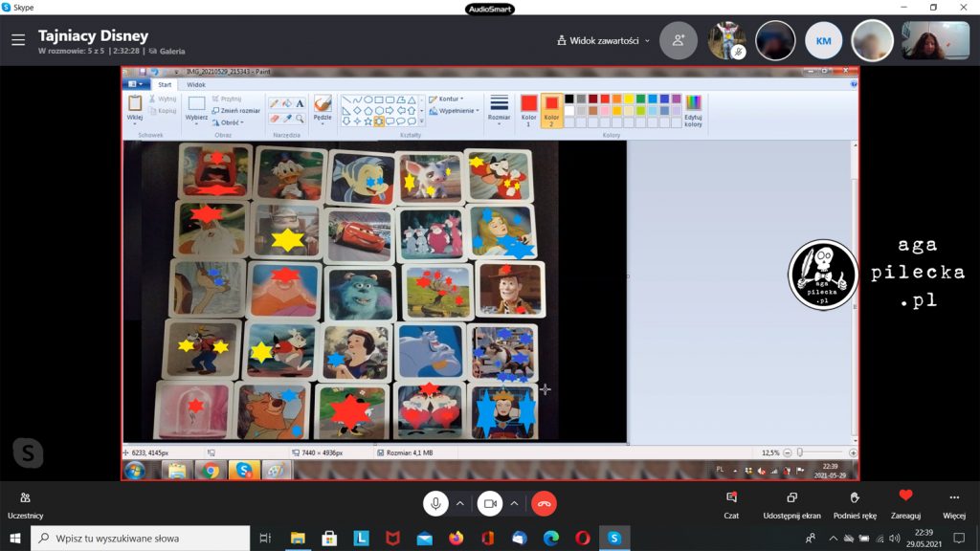This screenshot has width=980, height=551.
Task: Select Magnifier tool in shared Paint
Action: pos(300,118)
